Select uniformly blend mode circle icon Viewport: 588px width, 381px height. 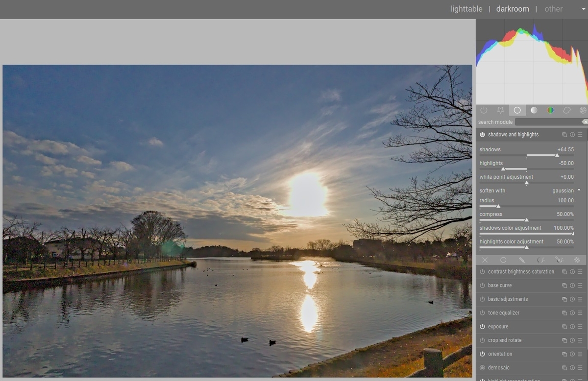point(503,260)
